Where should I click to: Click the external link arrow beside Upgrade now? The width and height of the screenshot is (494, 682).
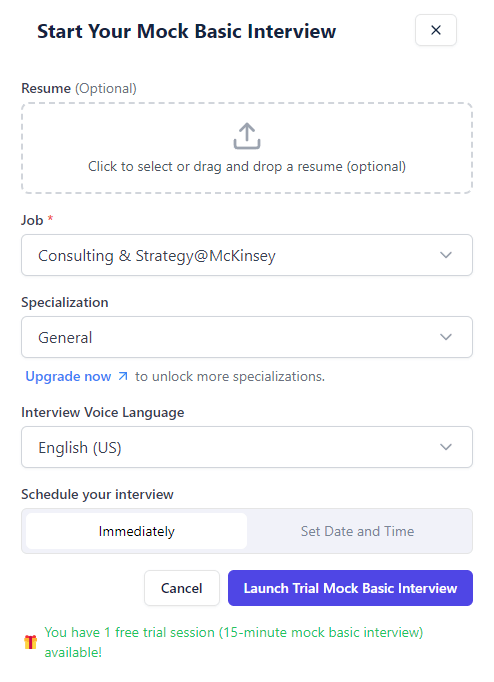click(x=123, y=376)
